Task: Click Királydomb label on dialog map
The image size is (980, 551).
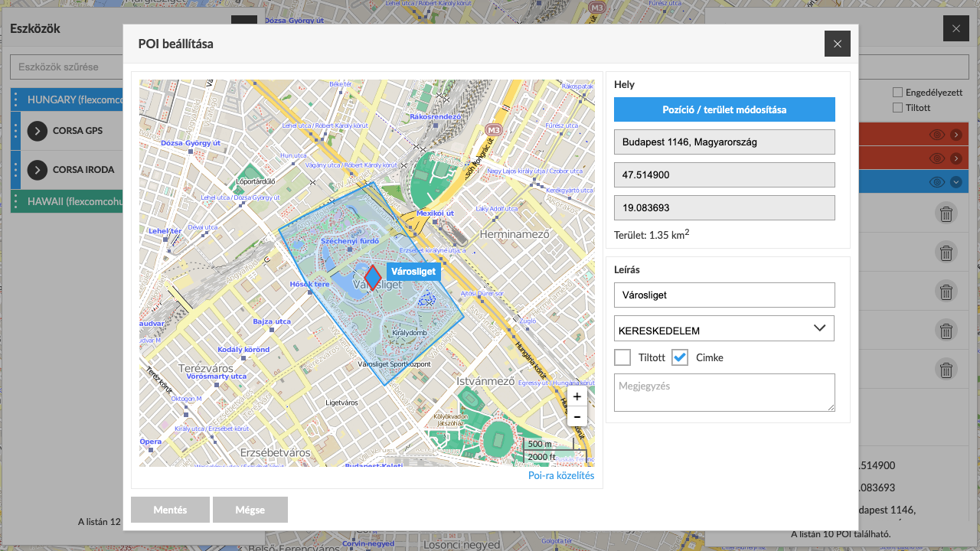Action: pyautogui.click(x=410, y=334)
